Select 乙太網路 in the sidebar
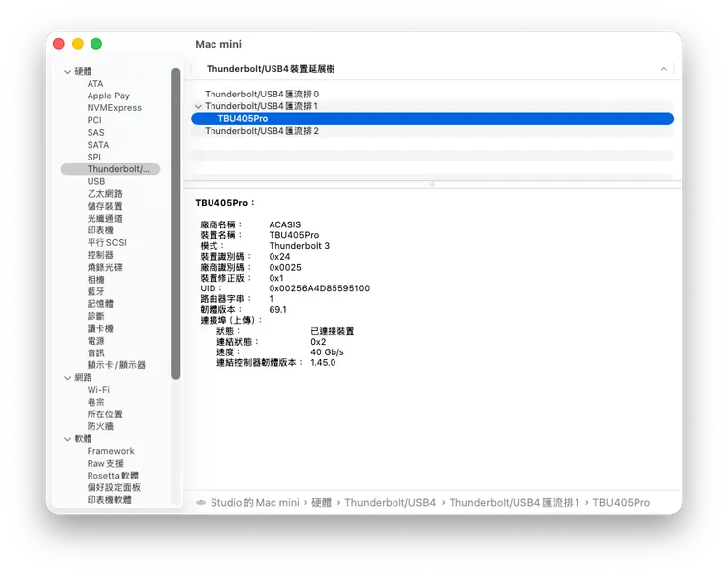728x575 pixels. (105, 194)
